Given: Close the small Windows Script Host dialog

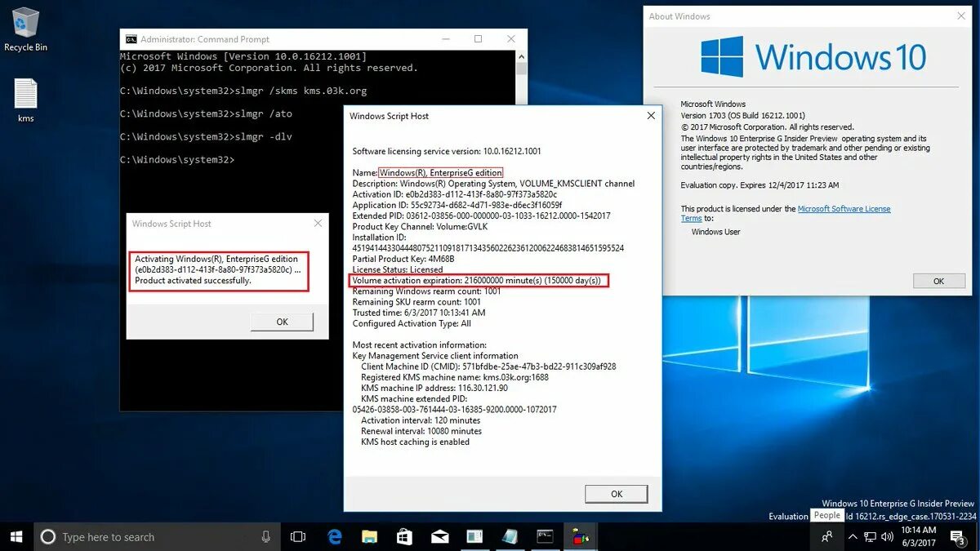Looking at the screenshot, I should coord(318,224).
